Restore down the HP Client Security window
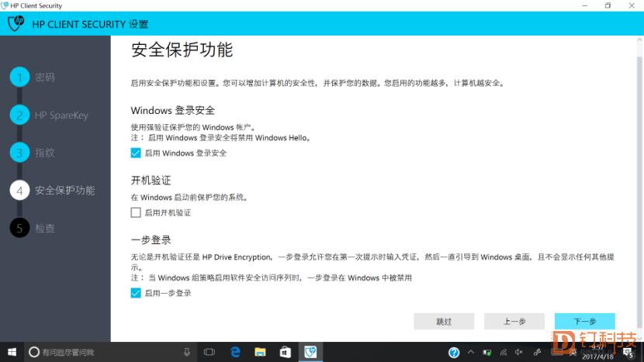 pyautogui.click(x=608, y=5)
